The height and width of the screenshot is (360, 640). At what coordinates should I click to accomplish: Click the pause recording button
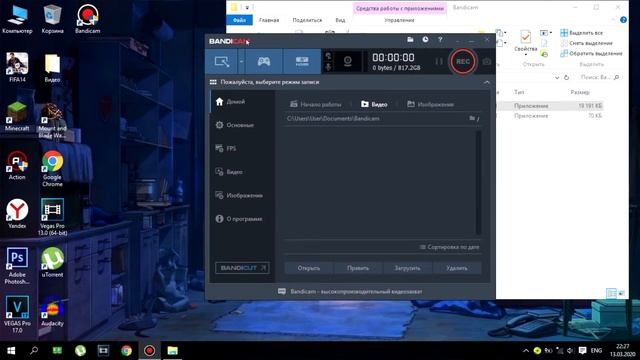tap(439, 62)
